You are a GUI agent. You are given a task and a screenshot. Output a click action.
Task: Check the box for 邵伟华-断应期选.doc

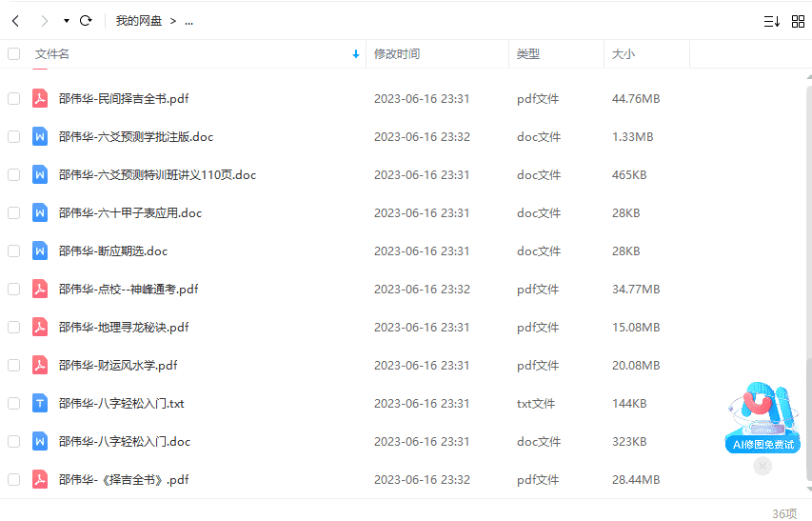click(x=13, y=250)
